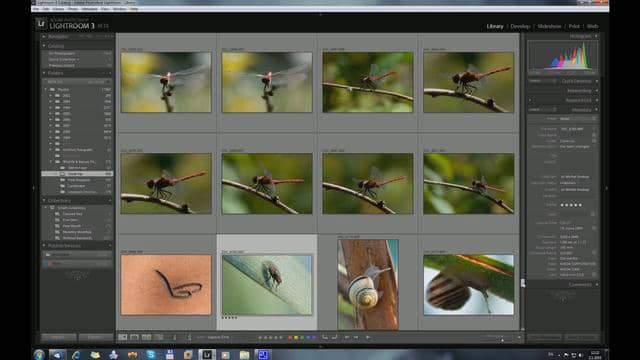Collapse the Catalog panel

(x=44, y=46)
